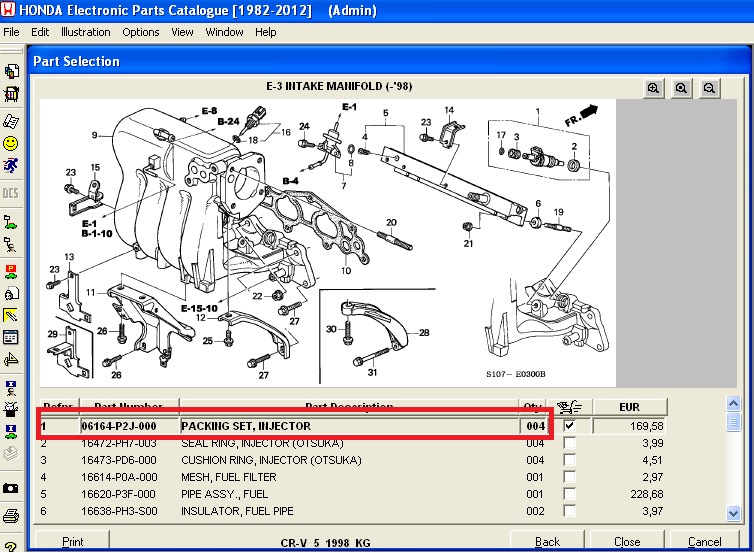Check the CUSHION RING, INJECTOR checkbox
754x553 pixels.
tap(569, 460)
